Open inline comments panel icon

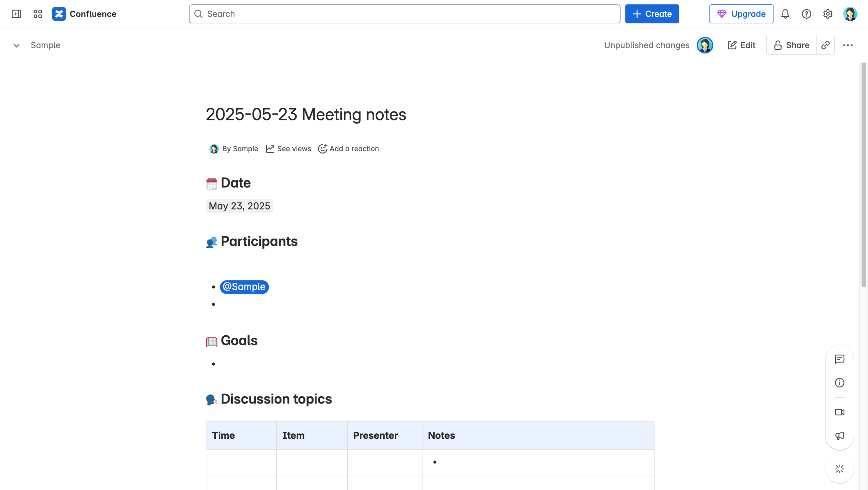(x=839, y=359)
